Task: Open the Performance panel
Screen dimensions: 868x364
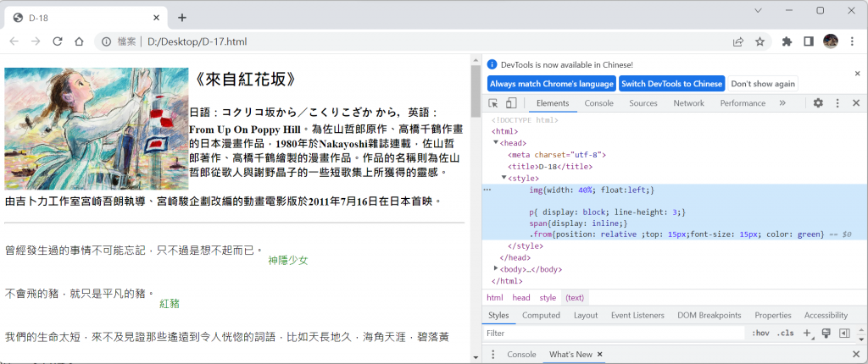Action: (x=743, y=103)
